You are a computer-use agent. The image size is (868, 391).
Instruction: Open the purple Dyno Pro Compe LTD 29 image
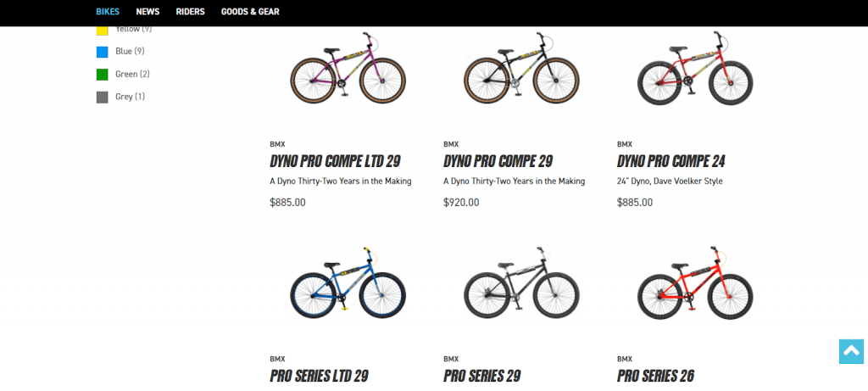(x=348, y=69)
